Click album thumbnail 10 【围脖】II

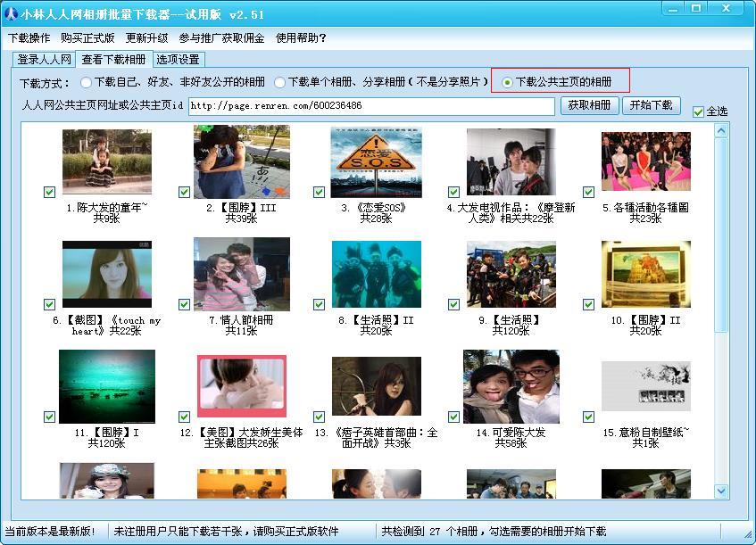645,274
